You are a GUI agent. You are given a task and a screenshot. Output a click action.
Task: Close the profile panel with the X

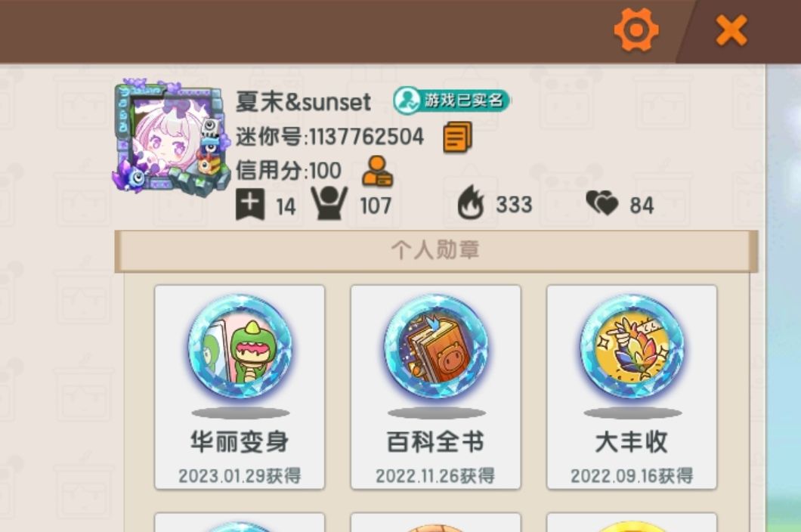click(x=731, y=30)
